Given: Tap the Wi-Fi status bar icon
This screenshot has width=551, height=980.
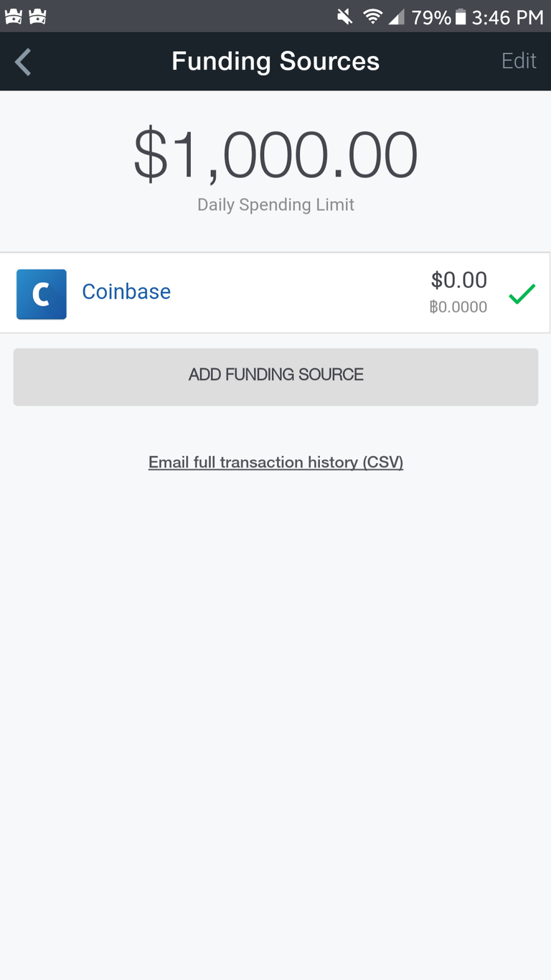Looking at the screenshot, I should click(x=372, y=16).
